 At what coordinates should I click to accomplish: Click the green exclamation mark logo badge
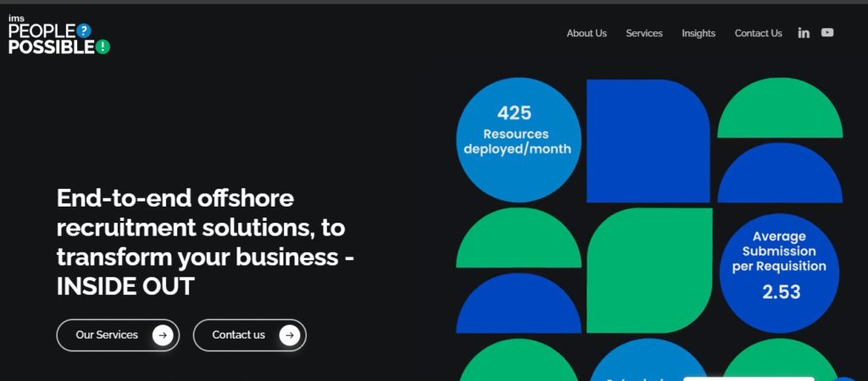coord(103,47)
